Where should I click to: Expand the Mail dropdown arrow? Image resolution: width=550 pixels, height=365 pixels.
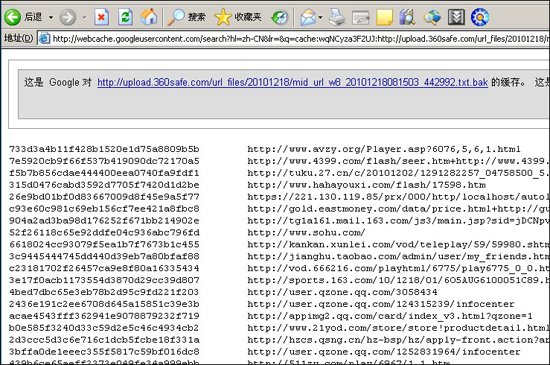(x=320, y=17)
